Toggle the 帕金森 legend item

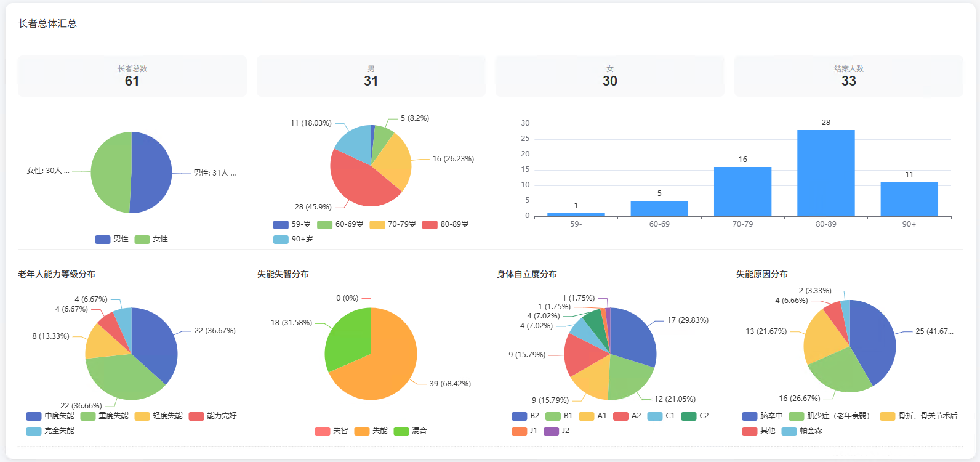[802, 431]
